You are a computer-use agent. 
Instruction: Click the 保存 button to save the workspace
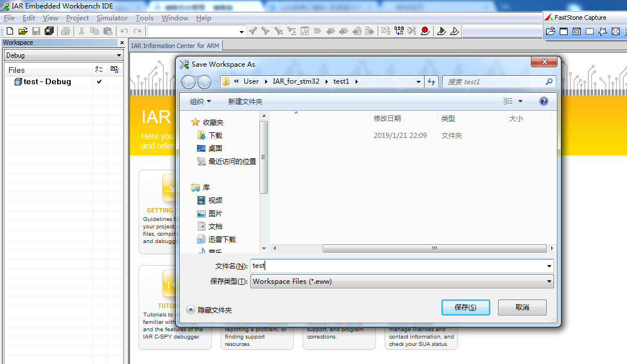pyautogui.click(x=465, y=307)
